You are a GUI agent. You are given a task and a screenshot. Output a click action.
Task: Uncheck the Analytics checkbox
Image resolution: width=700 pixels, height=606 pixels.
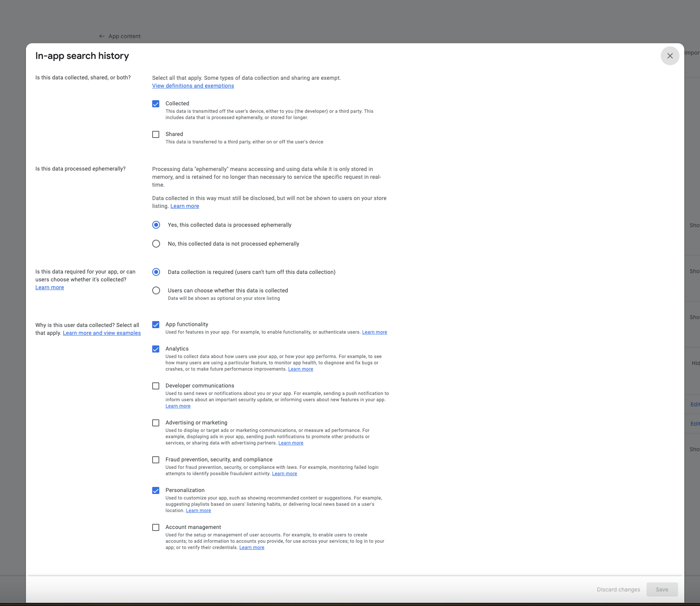tap(156, 349)
